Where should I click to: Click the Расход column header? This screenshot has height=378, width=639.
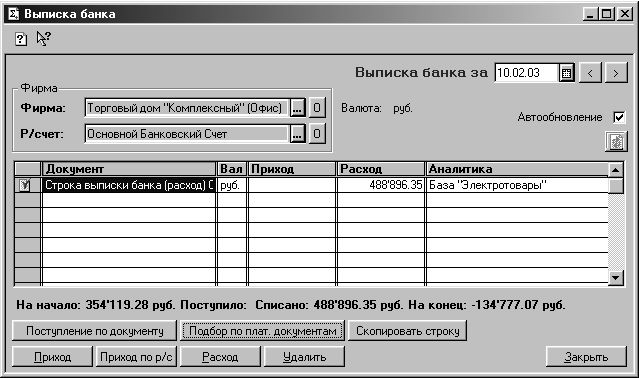381,169
